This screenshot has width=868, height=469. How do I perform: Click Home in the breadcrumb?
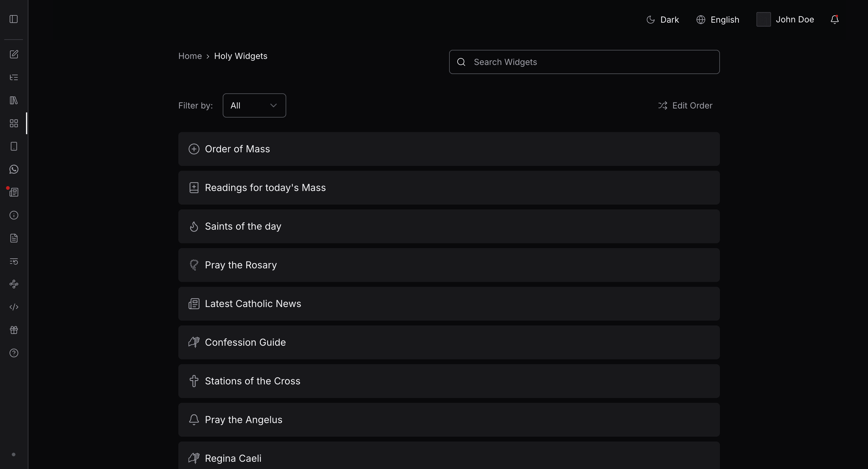[190, 56]
